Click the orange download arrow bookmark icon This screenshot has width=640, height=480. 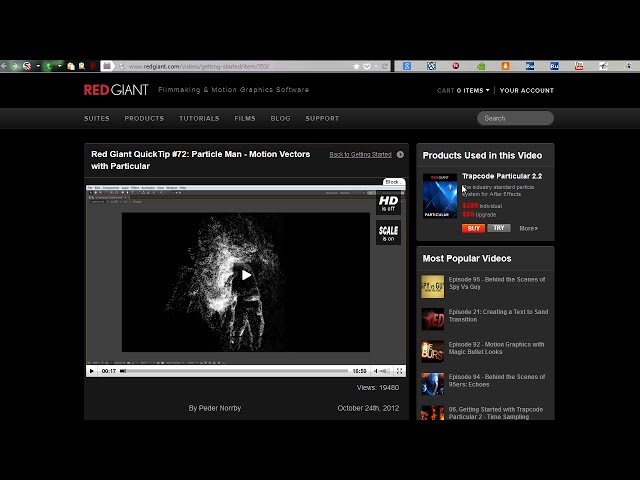(x=505, y=66)
